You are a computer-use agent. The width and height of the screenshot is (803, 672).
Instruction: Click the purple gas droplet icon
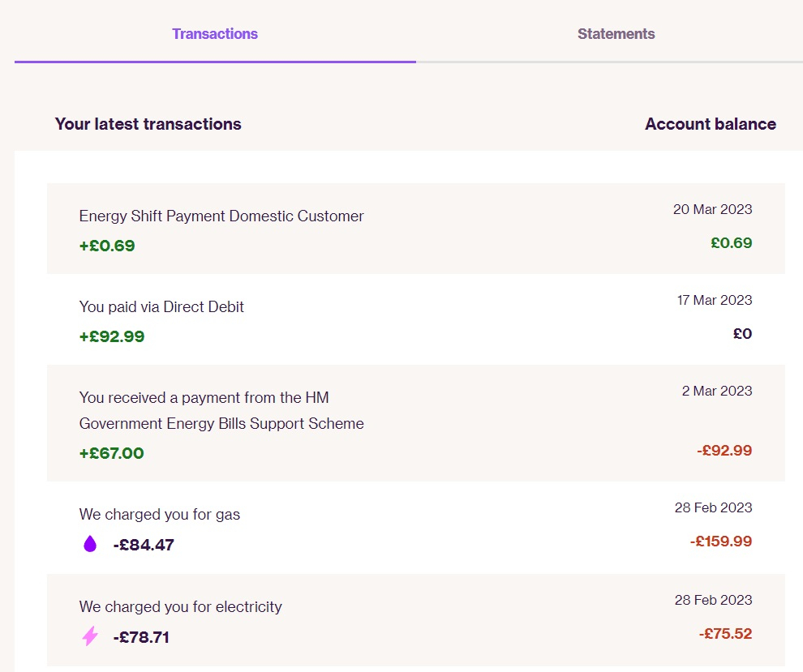click(90, 544)
